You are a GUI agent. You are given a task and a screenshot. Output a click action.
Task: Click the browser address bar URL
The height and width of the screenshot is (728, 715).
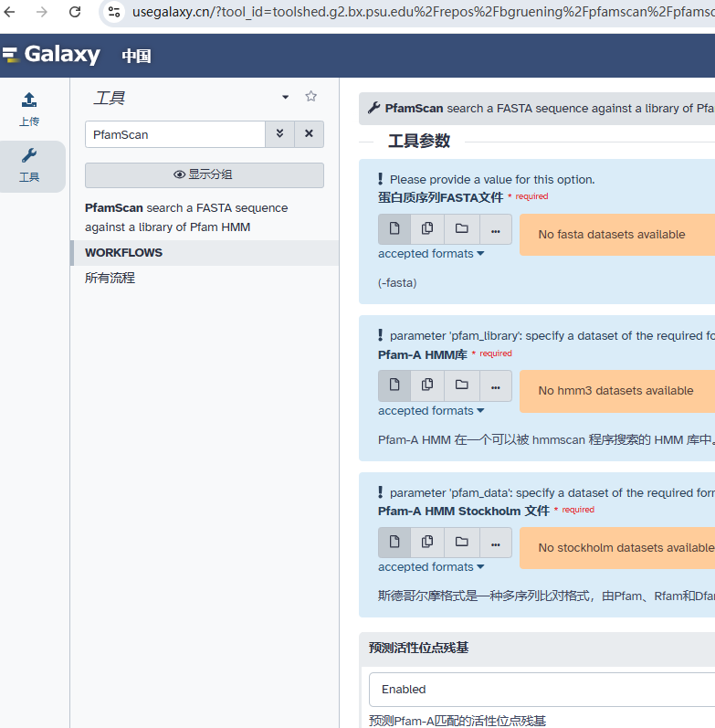coord(423,11)
